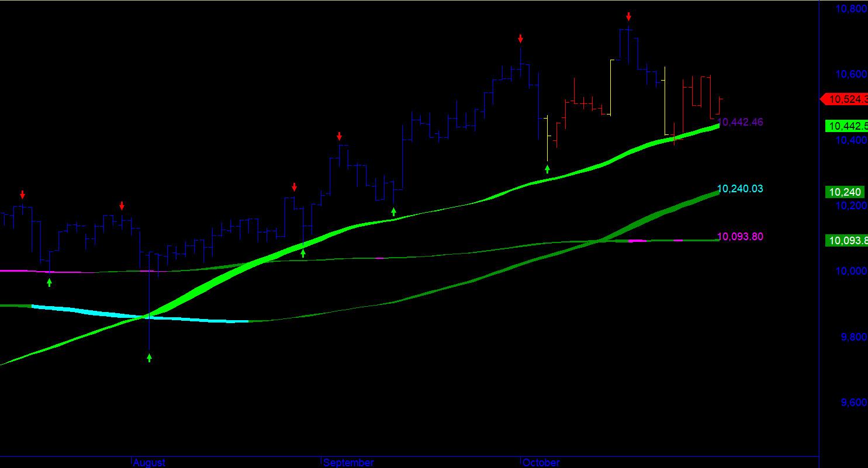This screenshot has width=868, height=468.
Task: Select the magenta 10,093.80 average label
Action: 740,237
